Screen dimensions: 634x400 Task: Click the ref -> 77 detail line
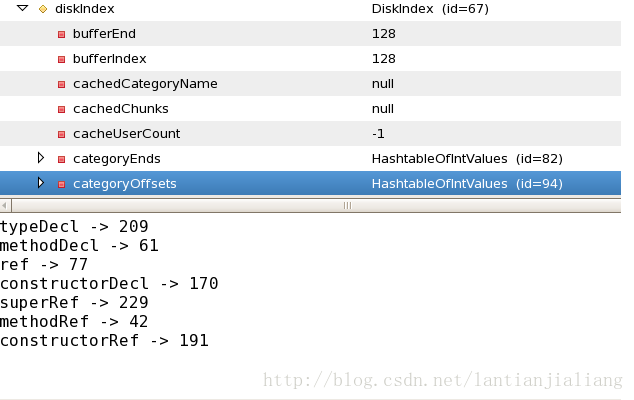(44, 265)
